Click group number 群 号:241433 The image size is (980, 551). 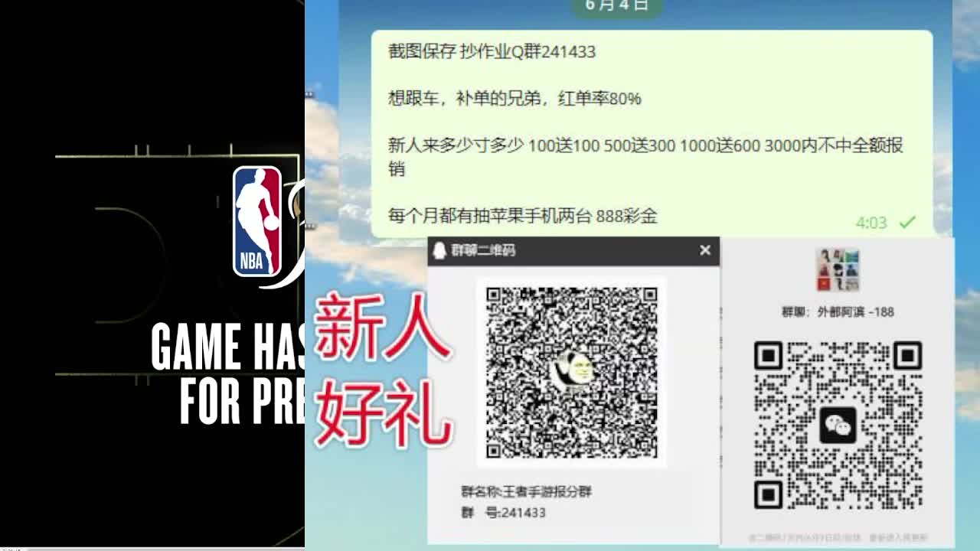tap(503, 512)
